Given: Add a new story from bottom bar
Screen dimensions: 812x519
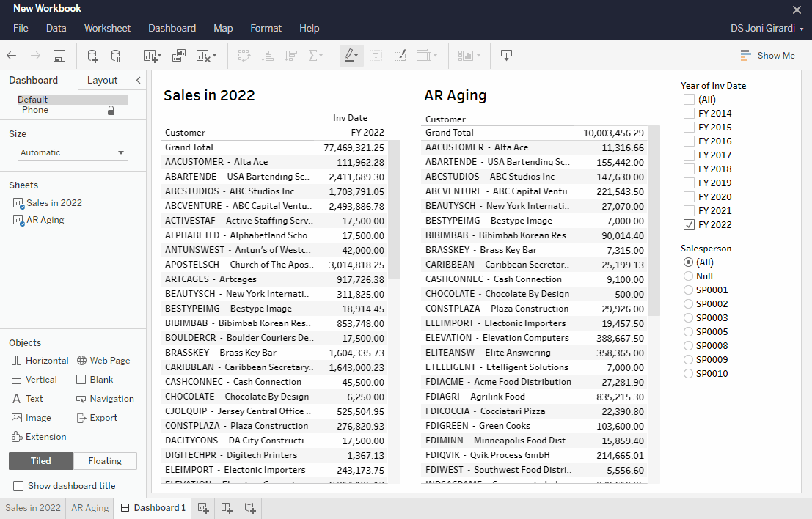Looking at the screenshot, I should (250, 508).
